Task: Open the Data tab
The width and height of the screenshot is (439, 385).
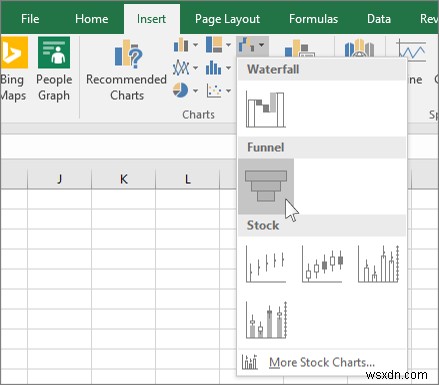Action: 379,19
